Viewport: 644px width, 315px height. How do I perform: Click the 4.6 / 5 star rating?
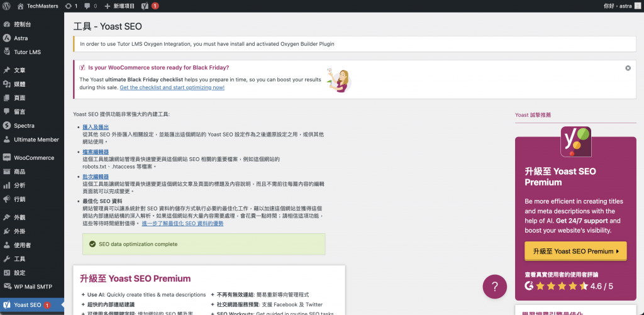(x=569, y=286)
